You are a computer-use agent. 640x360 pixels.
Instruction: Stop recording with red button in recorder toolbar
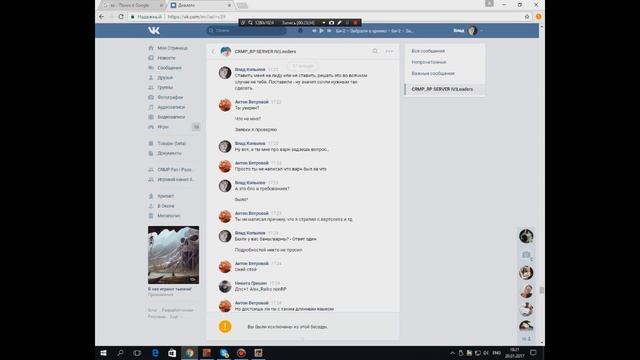click(x=356, y=23)
